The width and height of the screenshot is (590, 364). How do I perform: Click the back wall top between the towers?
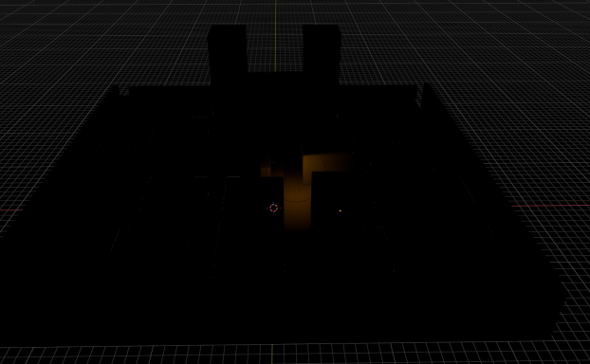[x=275, y=74]
